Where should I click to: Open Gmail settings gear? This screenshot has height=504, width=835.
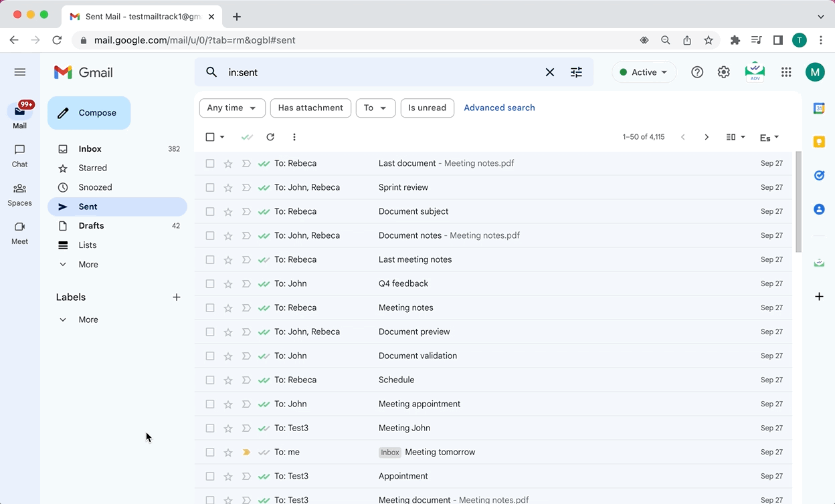pyautogui.click(x=723, y=72)
